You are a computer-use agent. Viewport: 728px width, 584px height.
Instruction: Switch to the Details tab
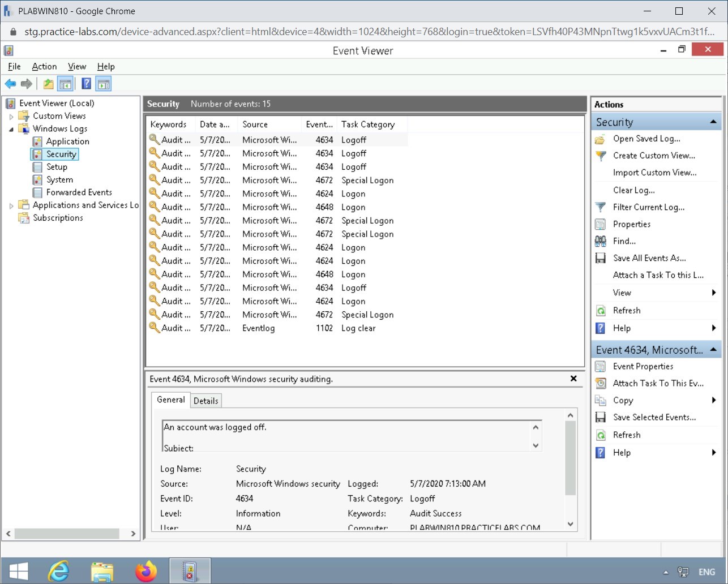pos(205,400)
